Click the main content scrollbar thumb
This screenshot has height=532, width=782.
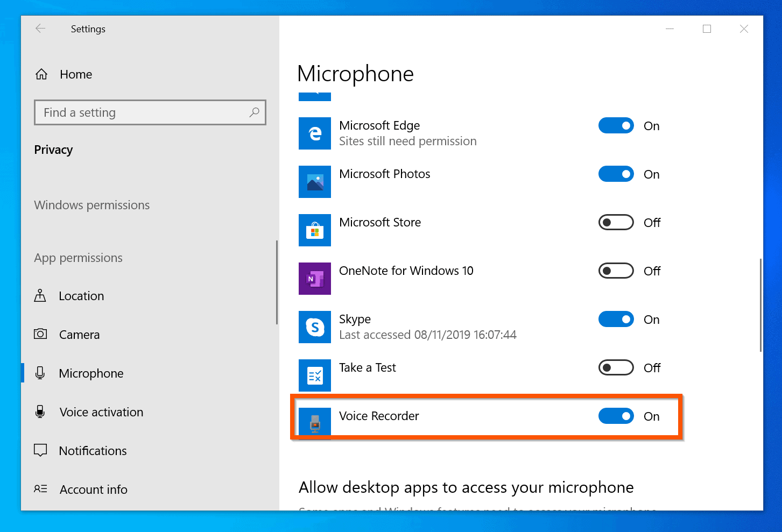(x=760, y=305)
